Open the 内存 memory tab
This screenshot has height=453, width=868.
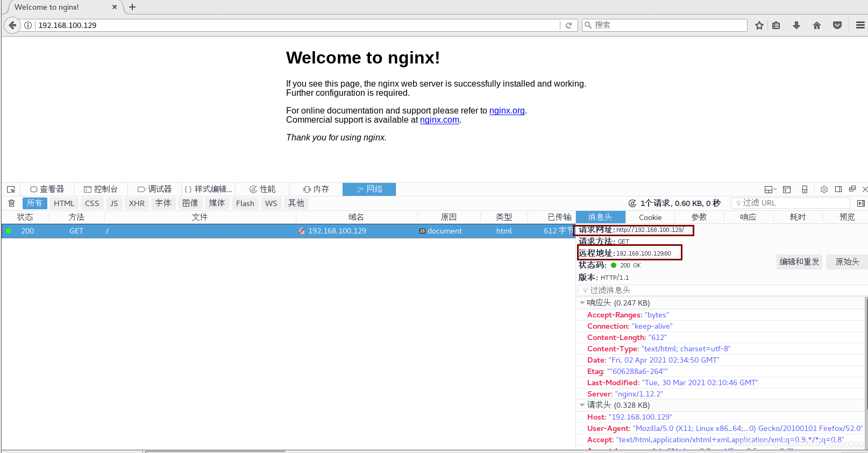(316, 189)
